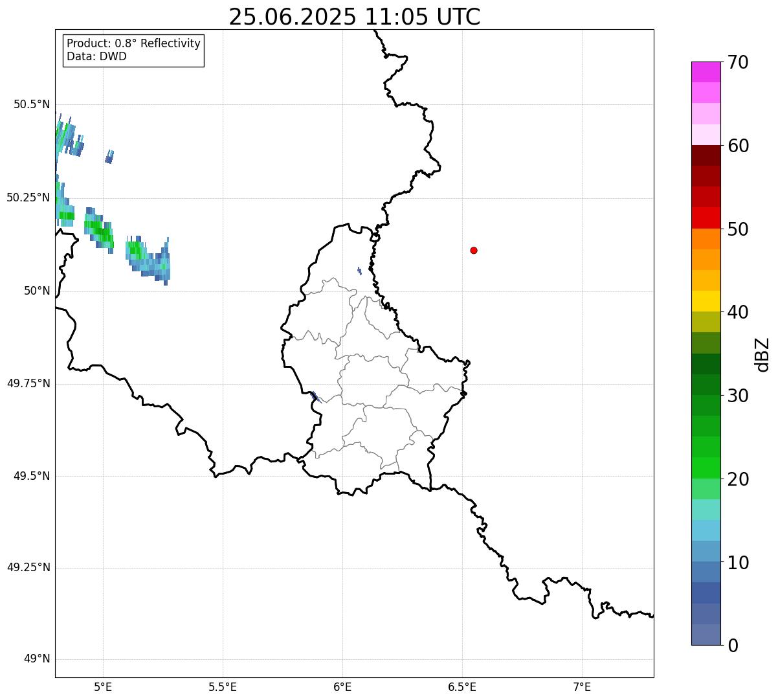Pick the magenta swatch at top of colorbar

pyautogui.click(x=706, y=72)
